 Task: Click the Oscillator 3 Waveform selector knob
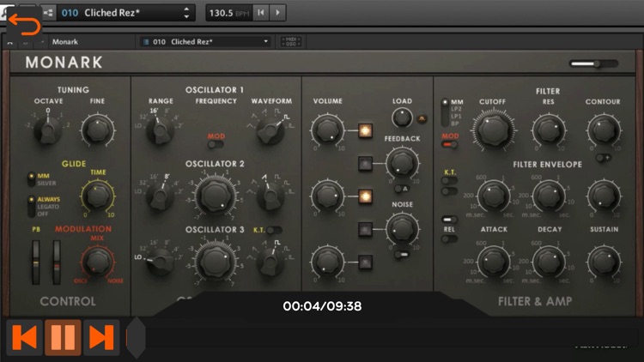pyautogui.click(x=270, y=262)
